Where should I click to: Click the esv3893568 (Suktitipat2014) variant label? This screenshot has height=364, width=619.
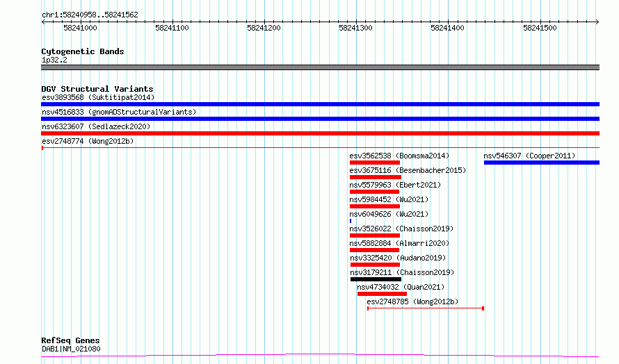pyautogui.click(x=98, y=97)
